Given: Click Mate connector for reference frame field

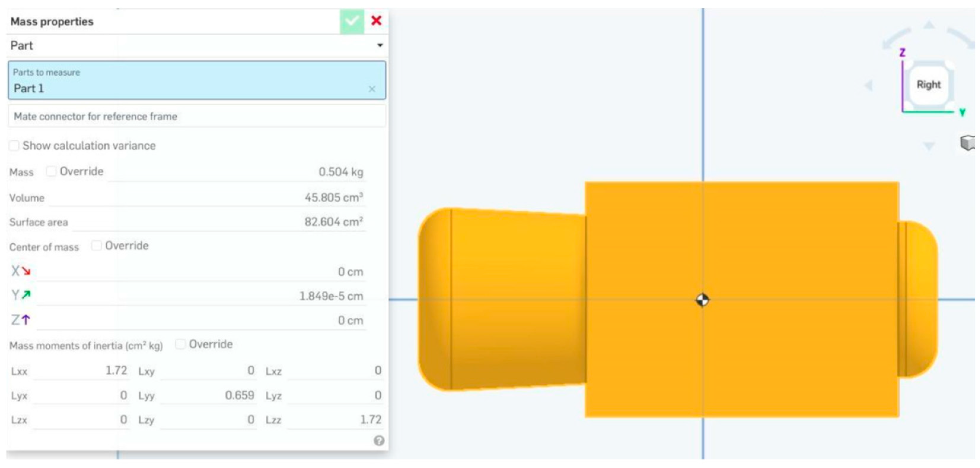Looking at the screenshot, I should pyautogui.click(x=196, y=117).
